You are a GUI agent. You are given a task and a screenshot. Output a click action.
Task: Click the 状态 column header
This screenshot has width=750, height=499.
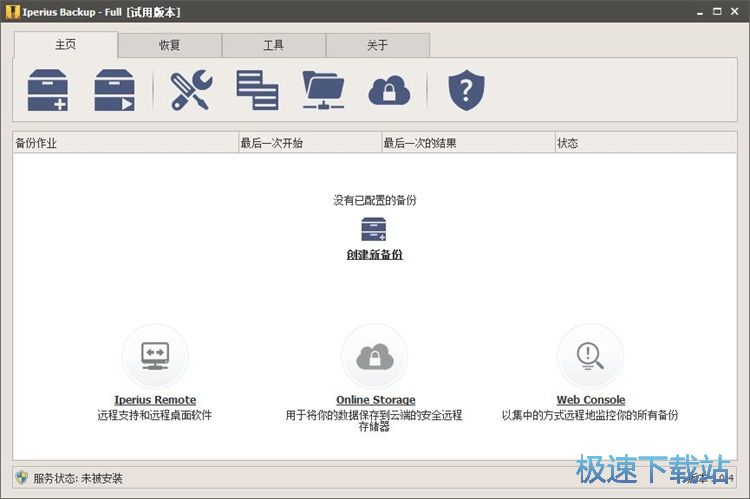tap(646, 143)
